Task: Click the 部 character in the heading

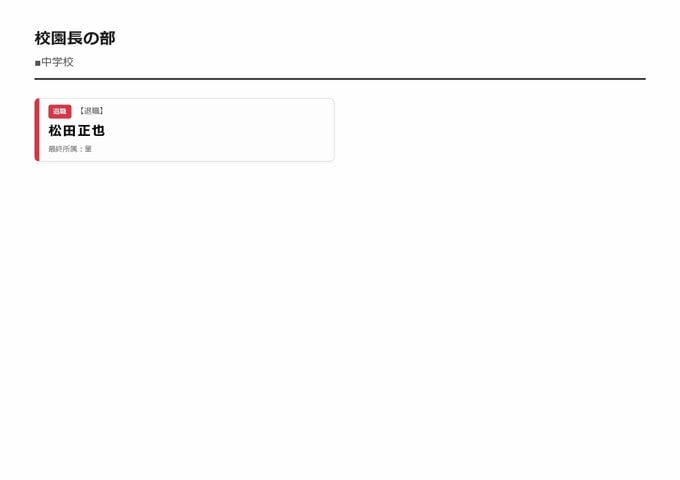Action: 108,38
